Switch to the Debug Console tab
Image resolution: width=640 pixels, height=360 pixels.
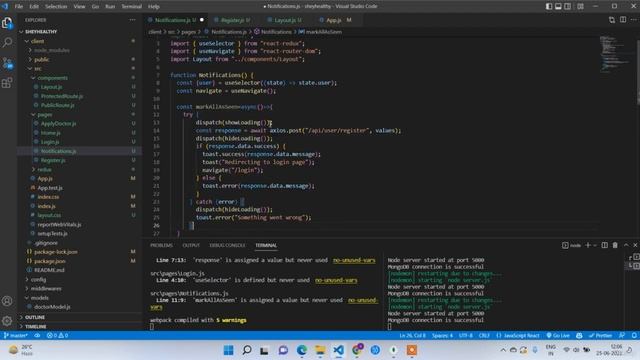(x=227, y=245)
